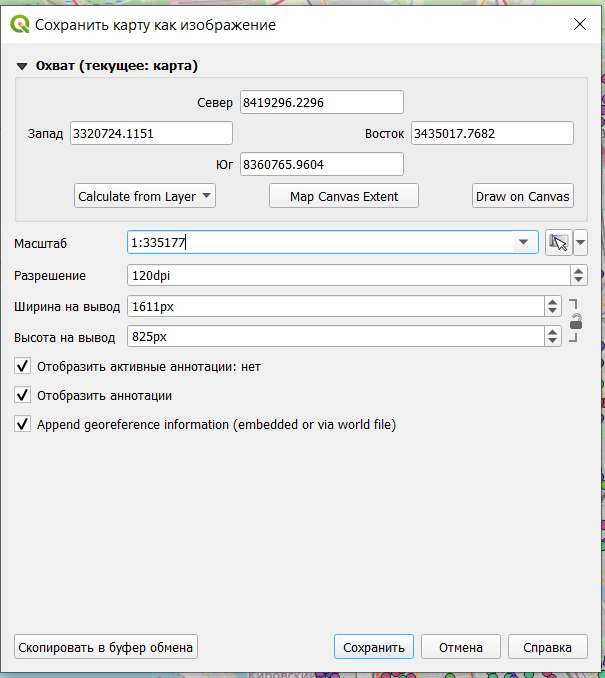Click the Север coordinate input field

click(x=321, y=103)
